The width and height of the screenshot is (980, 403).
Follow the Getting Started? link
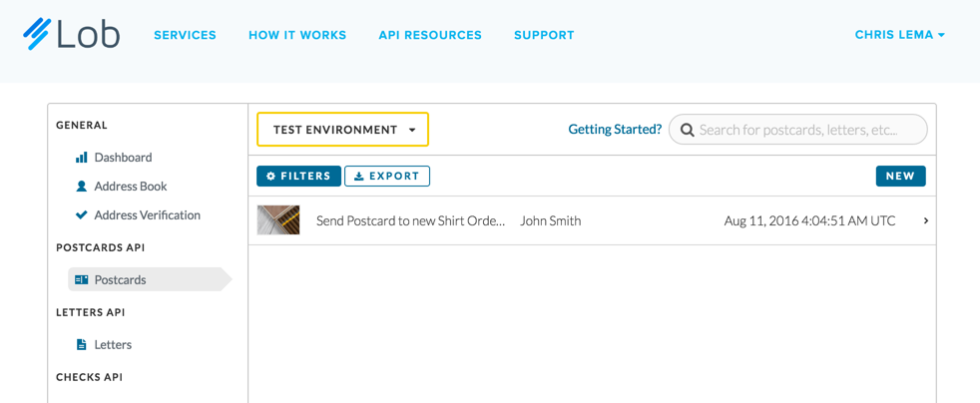(x=615, y=130)
